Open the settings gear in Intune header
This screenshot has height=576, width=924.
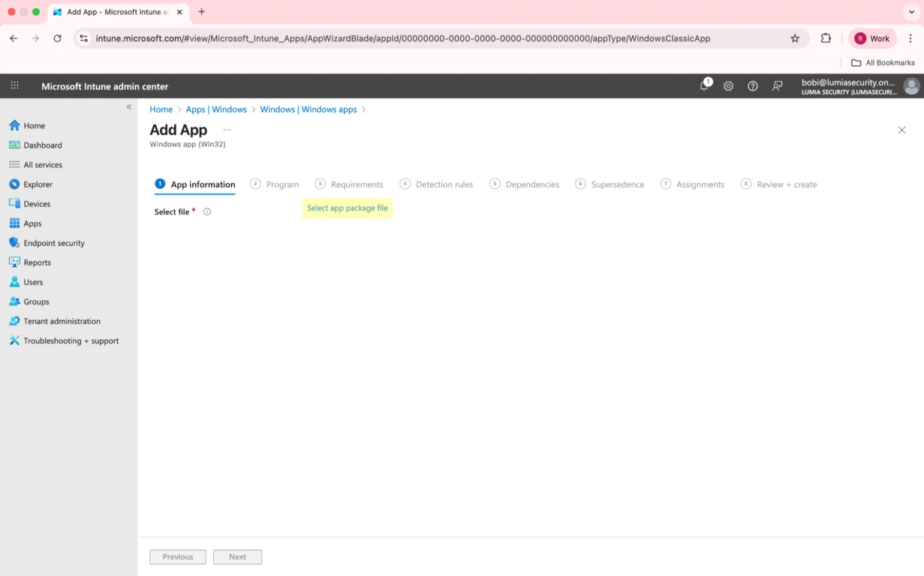click(x=728, y=86)
